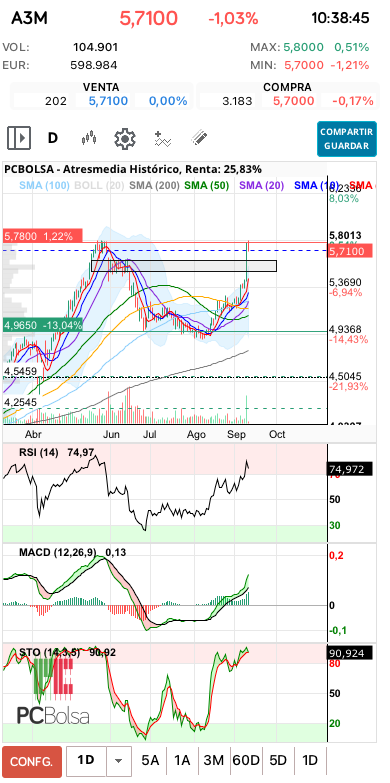Click the COMPRA price 5,7000
Screen dimensions: 390x783
point(294,101)
